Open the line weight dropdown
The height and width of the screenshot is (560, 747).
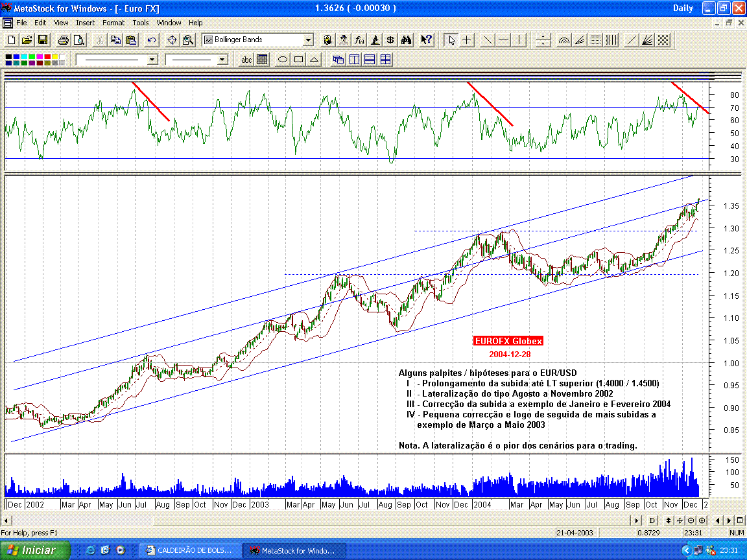point(222,59)
